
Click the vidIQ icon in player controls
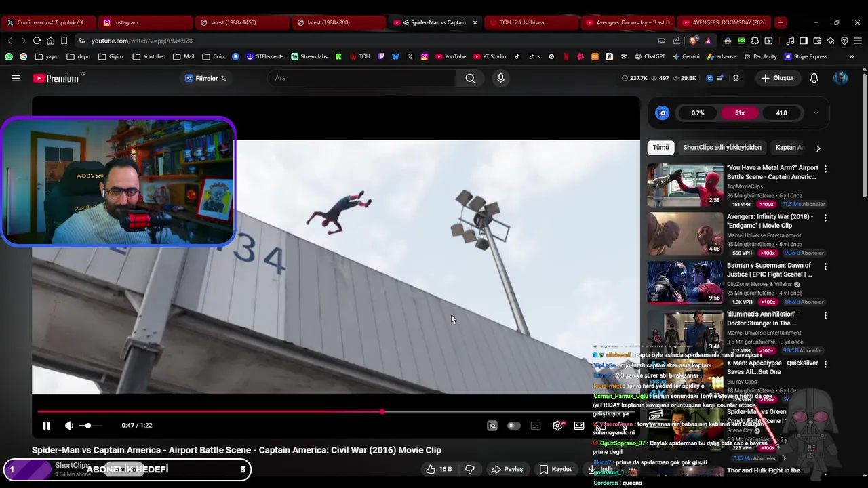492,426
